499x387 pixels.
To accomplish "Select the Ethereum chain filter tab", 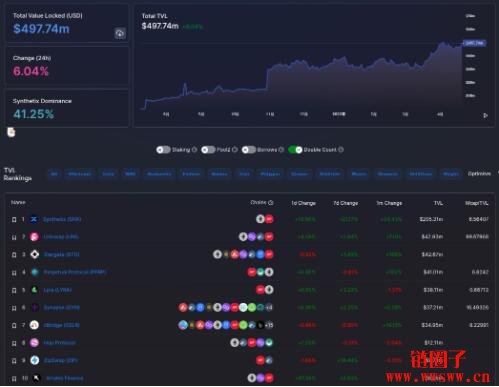I will (x=80, y=174).
